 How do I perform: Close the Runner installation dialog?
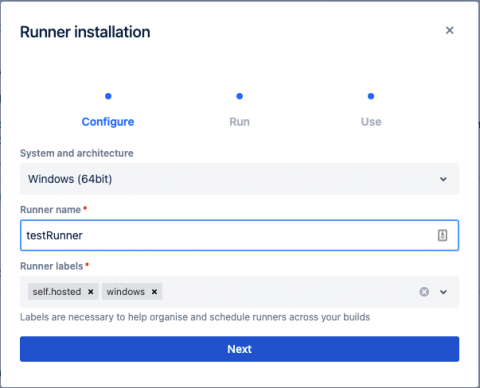(x=449, y=30)
